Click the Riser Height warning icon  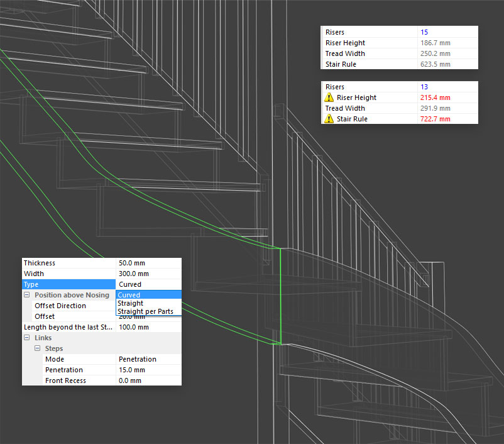pyautogui.click(x=329, y=97)
